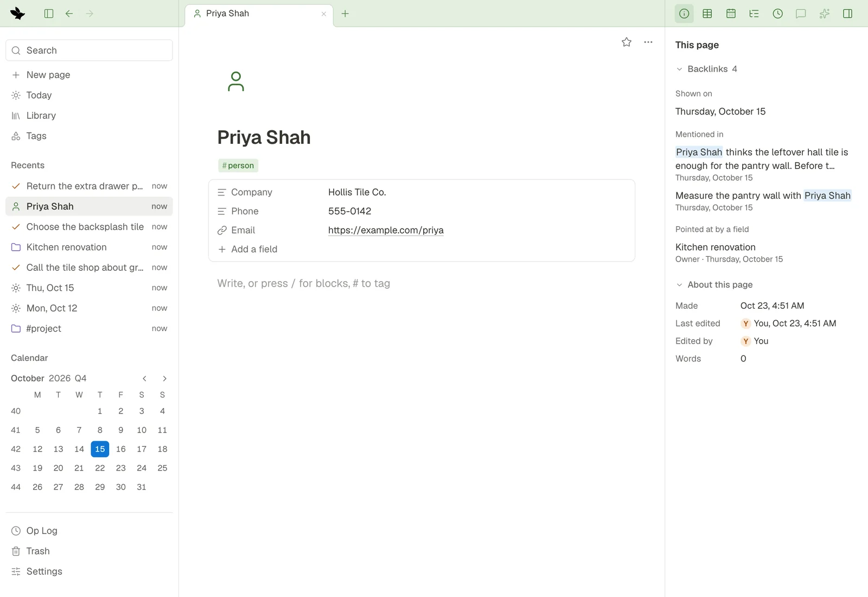The image size is (868, 597).
Task: Close the Priya Shah tab
Action: 324,14
